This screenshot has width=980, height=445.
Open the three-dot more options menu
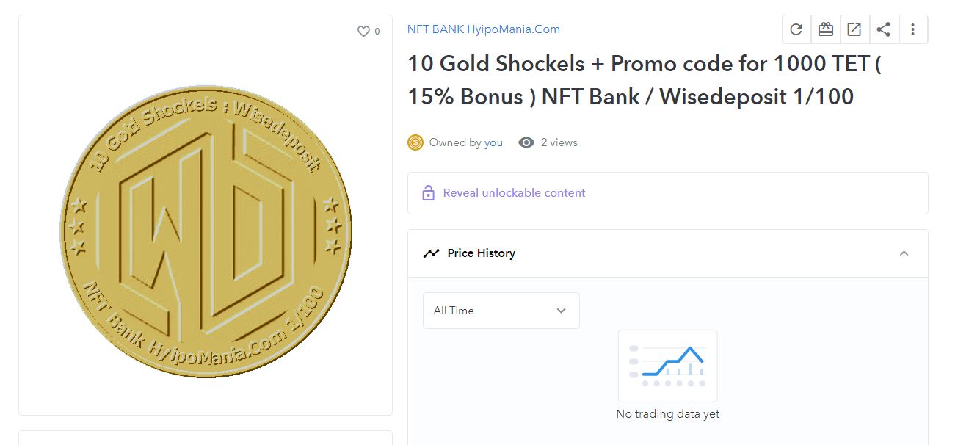point(912,29)
